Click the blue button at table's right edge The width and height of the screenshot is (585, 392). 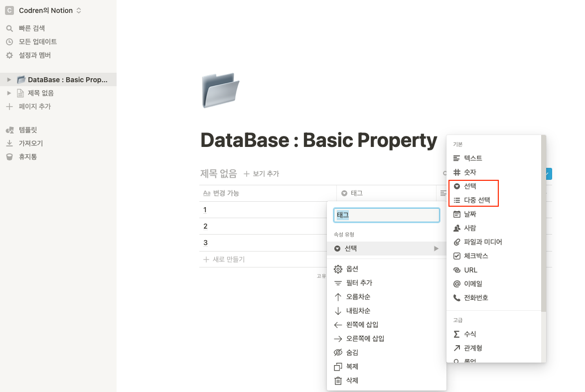click(x=549, y=174)
